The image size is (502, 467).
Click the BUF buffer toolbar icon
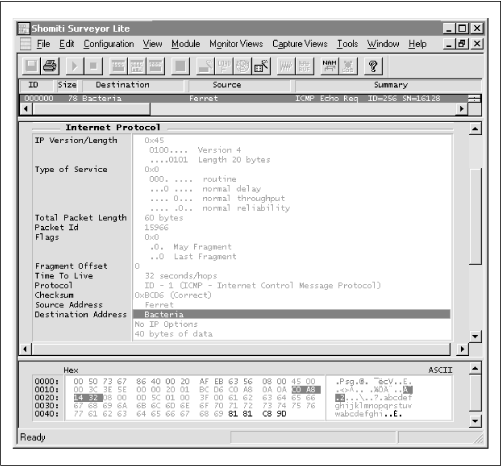point(305,66)
